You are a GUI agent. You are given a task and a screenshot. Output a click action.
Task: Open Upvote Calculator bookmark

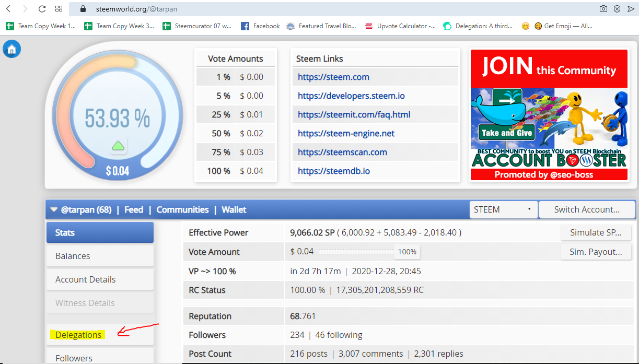coord(400,26)
